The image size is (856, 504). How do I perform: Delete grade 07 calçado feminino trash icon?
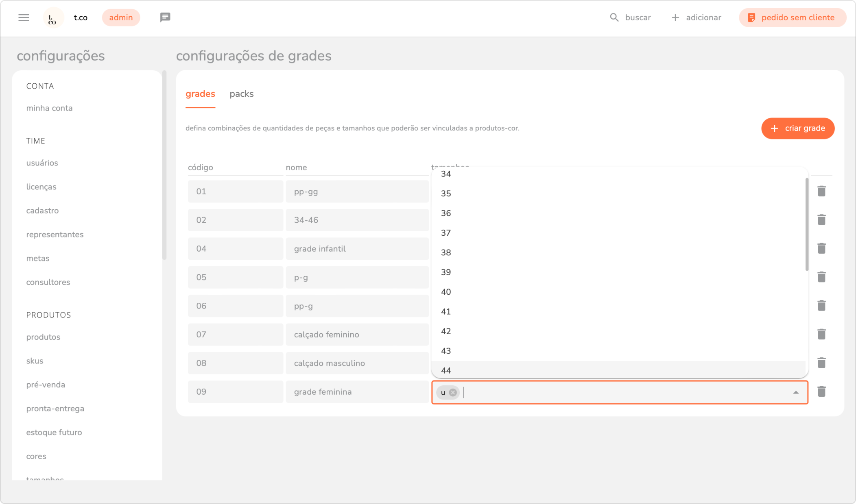[x=821, y=335]
